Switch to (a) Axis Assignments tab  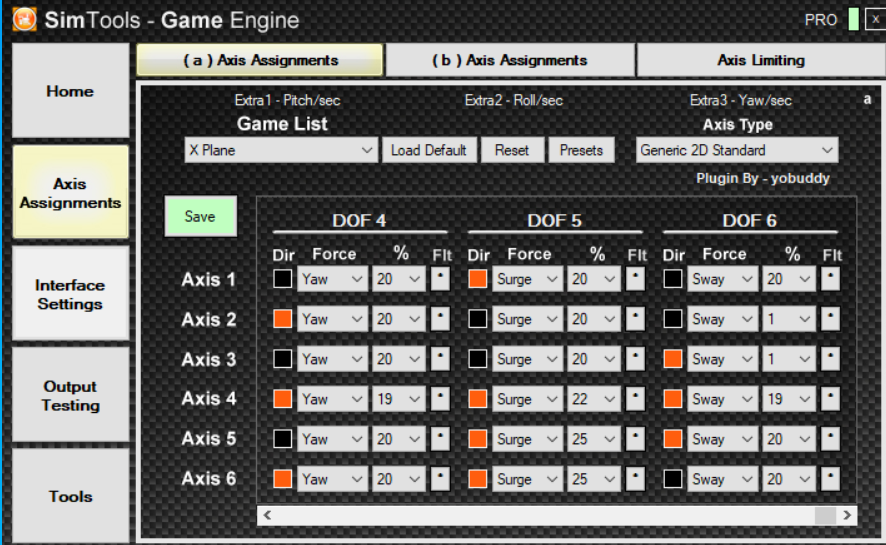click(x=260, y=60)
